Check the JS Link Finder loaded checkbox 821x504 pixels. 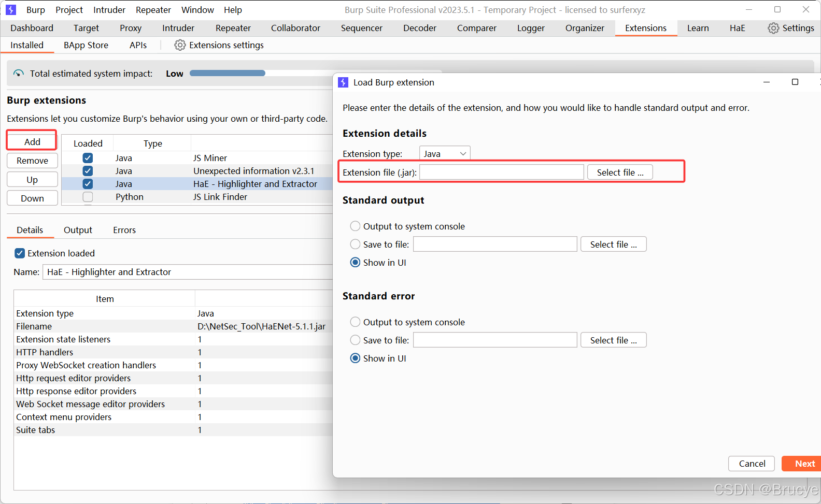point(88,197)
